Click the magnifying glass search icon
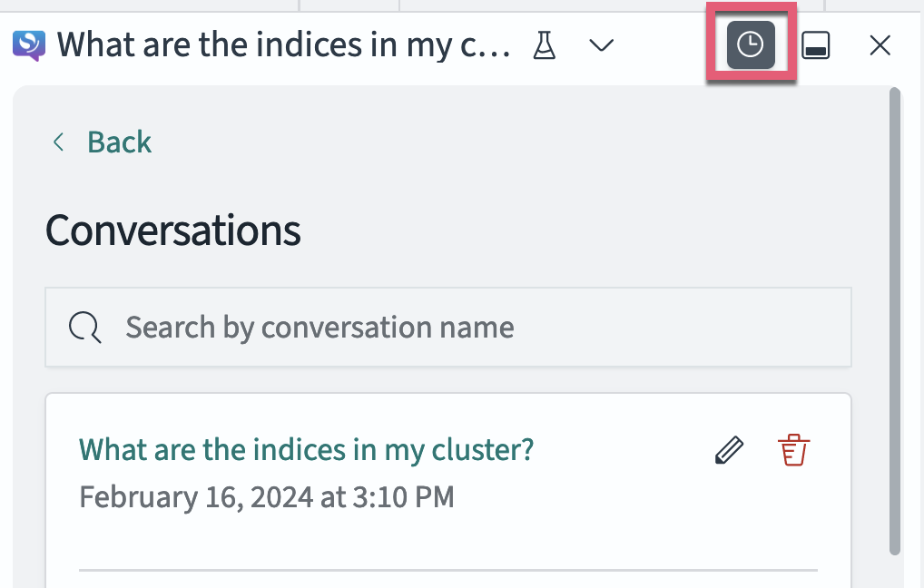Image resolution: width=924 pixels, height=588 pixels. point(83,327)
